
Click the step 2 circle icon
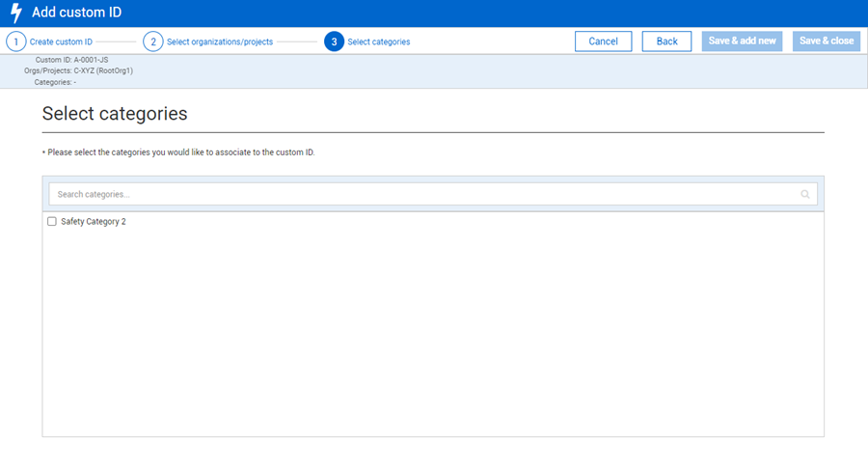pos(152,41)
